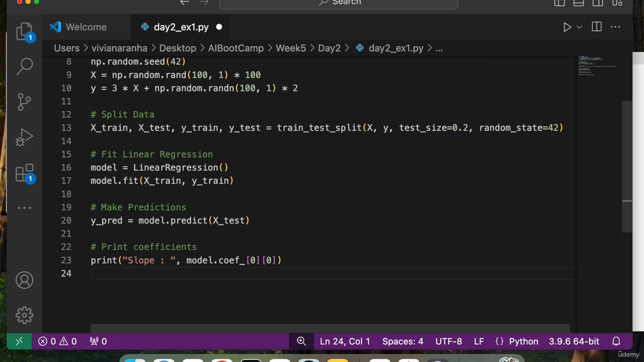Change file encoding UTF-8
644x362 pixels.
(448, 341)
